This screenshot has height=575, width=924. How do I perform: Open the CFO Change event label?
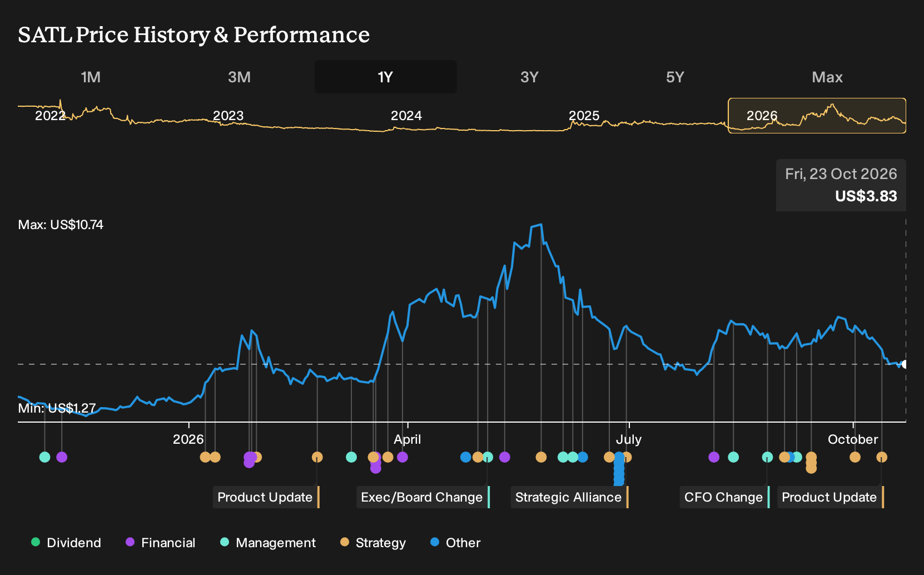point(724,497)
